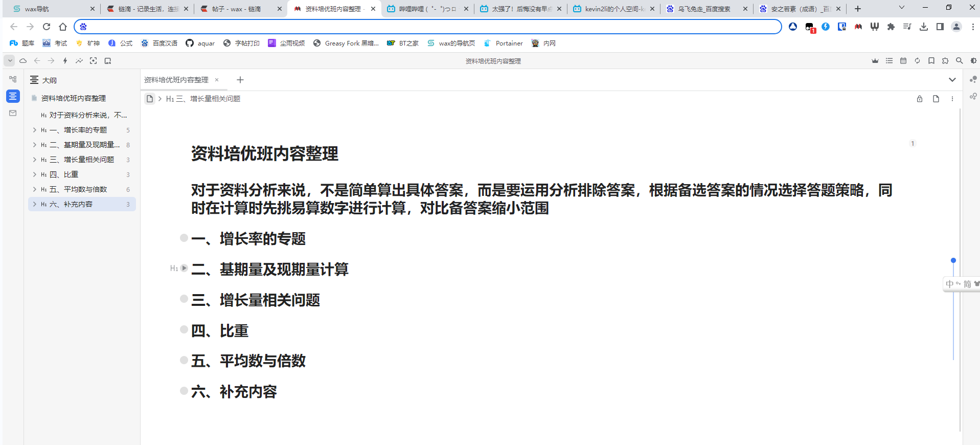Go forward with the app toolbar right arrow
The height and width of the screenshot is (445, 980).
point(51,61)
